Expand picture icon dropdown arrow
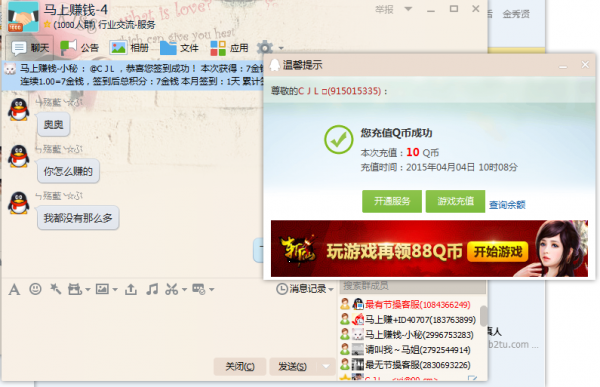The image size is (600, 387). pos(115,290)
